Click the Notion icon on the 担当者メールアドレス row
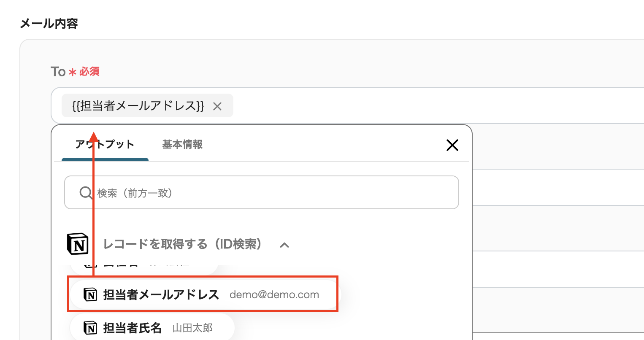This screenshot has width=644, height=340. point(90,294)
